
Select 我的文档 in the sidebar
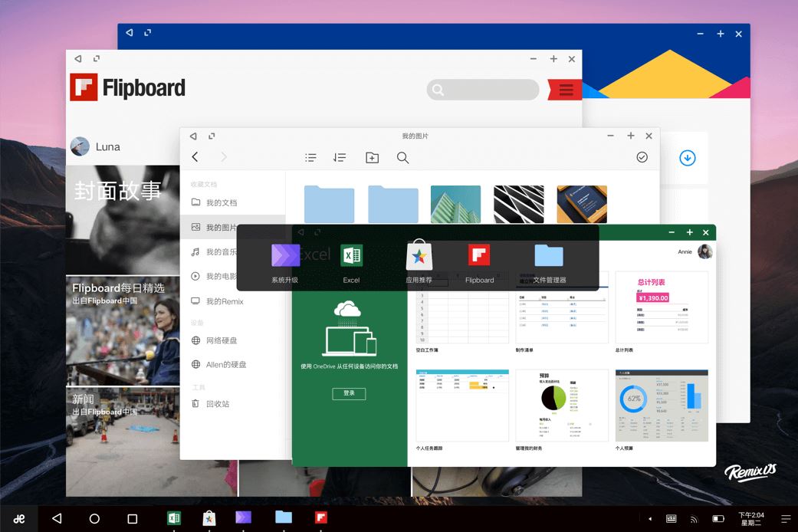click(x=232, y=202)
